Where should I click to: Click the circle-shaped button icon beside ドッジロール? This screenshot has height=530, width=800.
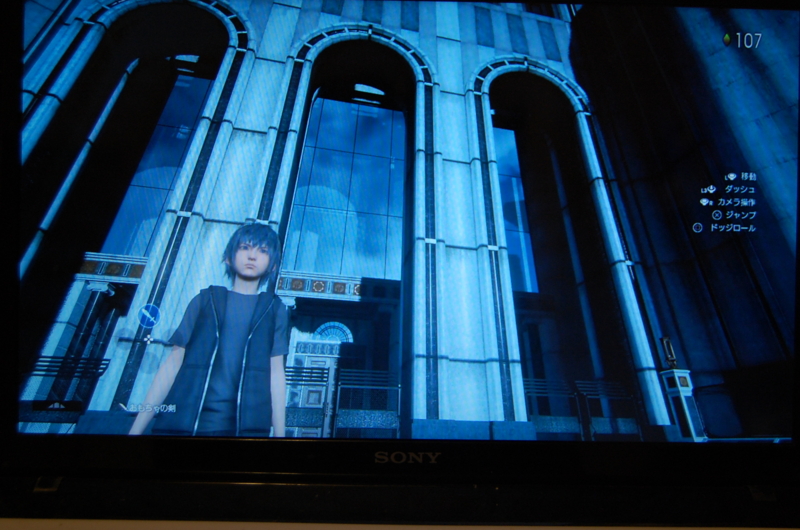tap(697, 228)
